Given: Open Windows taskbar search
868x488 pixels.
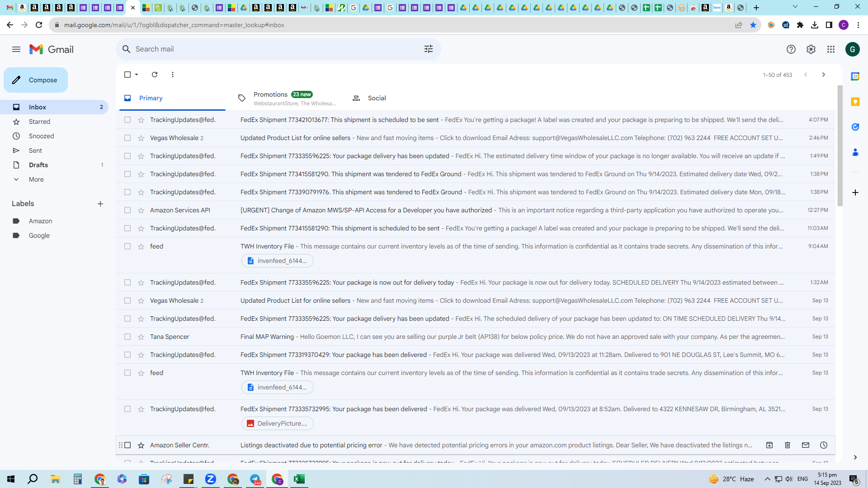Looking at the screenshot, I should 33,479.
